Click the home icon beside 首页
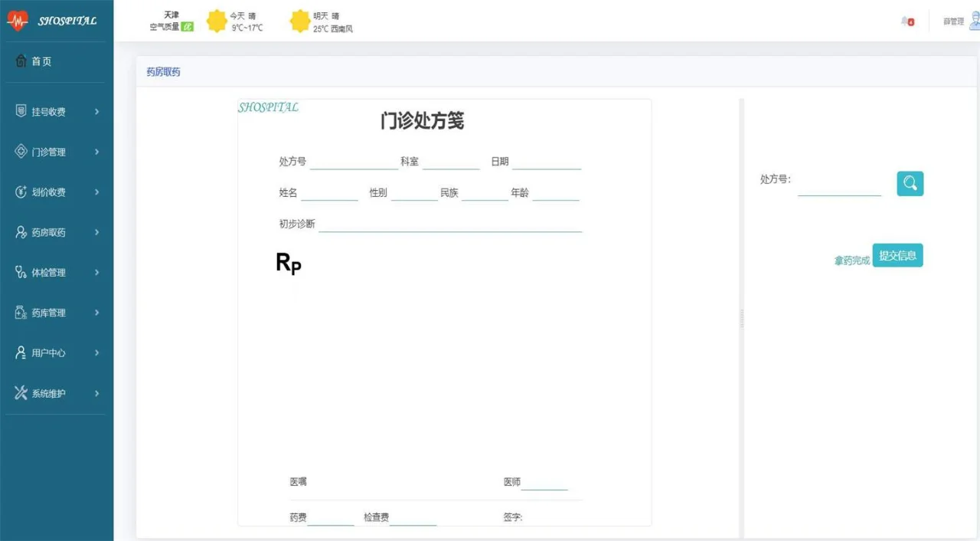The image size is (980, 541). (x=21, y=61)
